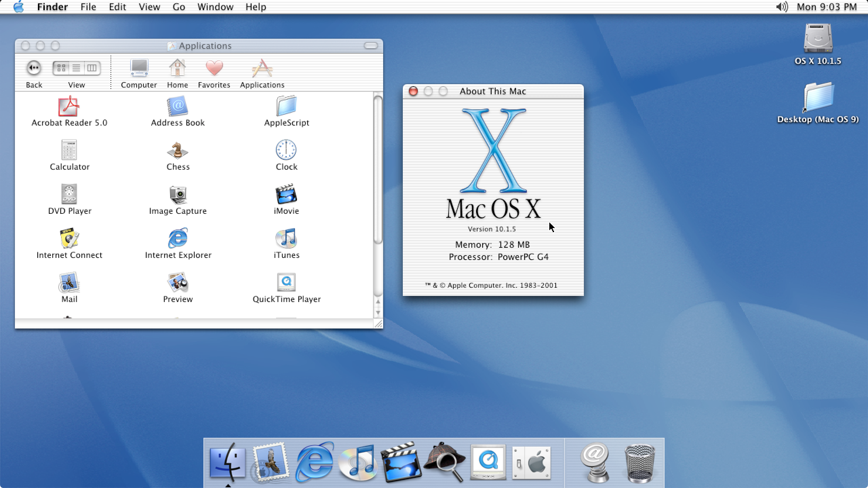Toggle icon view in Finder window

[x=60, y=68]
